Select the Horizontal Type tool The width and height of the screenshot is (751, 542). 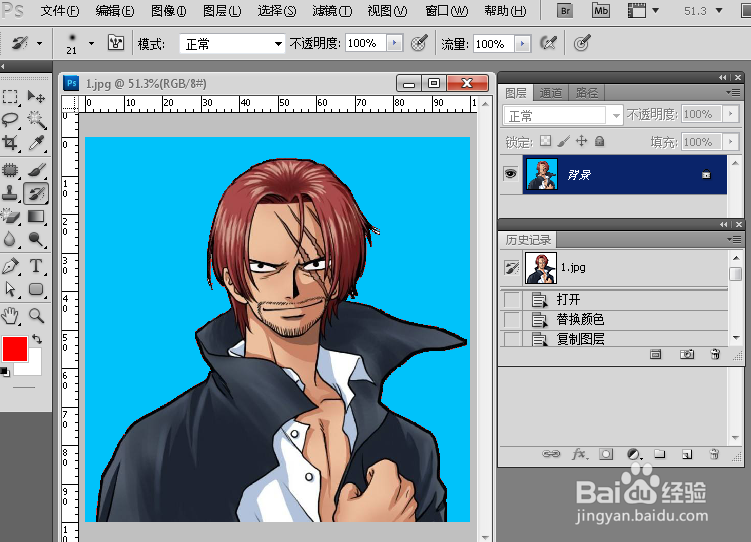(36, 266)
